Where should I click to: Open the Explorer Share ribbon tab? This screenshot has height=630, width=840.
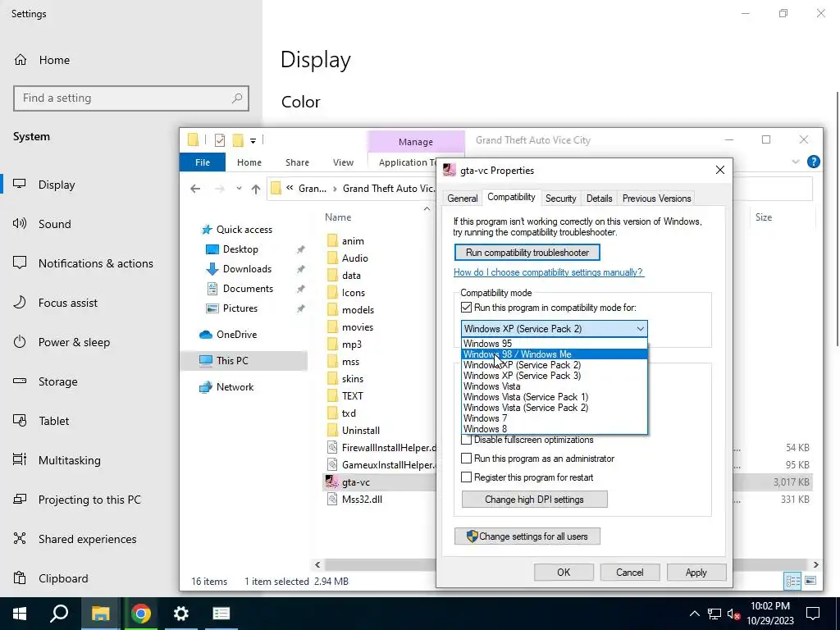click(x=297, y=162)
